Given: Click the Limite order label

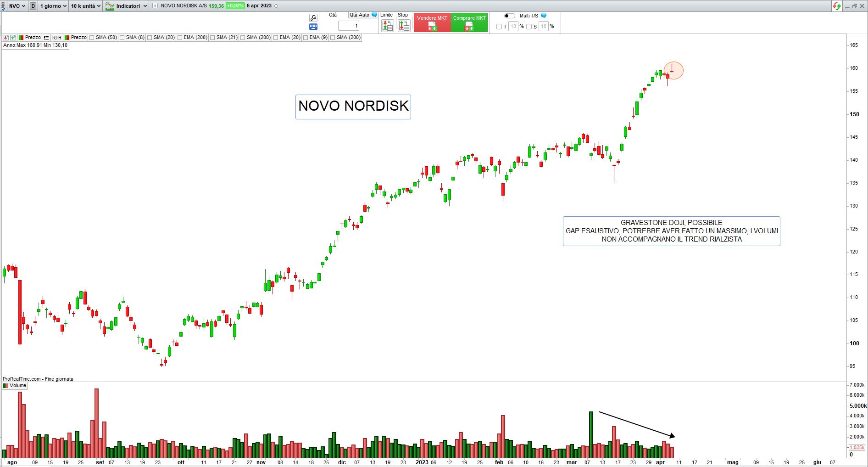Looking at the screenshot, I should point(387,15).
